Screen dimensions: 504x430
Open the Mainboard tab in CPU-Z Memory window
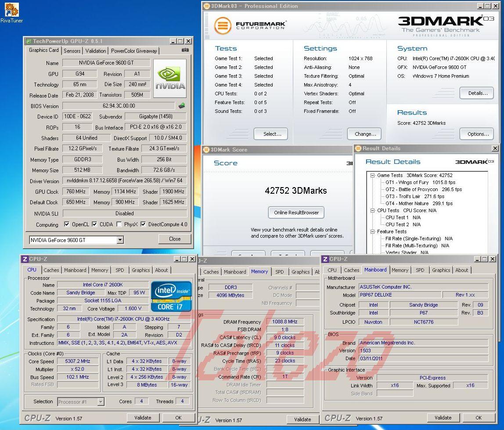click(234, 272)
